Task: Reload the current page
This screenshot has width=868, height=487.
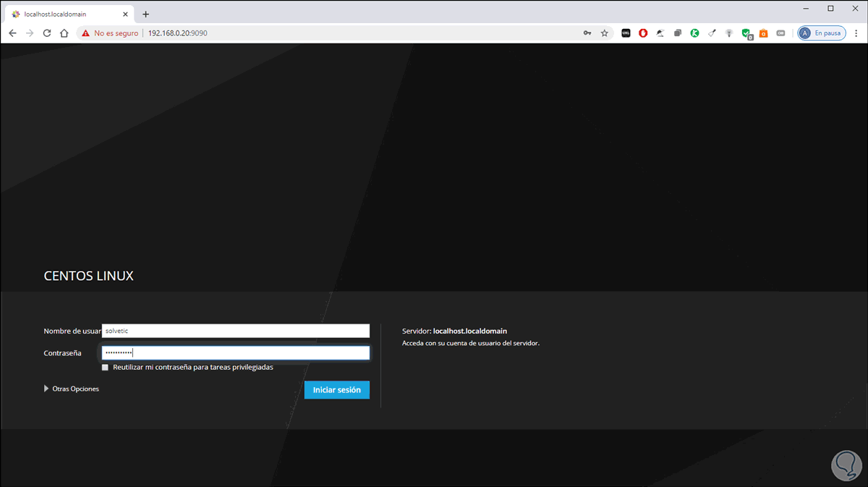Action: click(x=47, y=33)
